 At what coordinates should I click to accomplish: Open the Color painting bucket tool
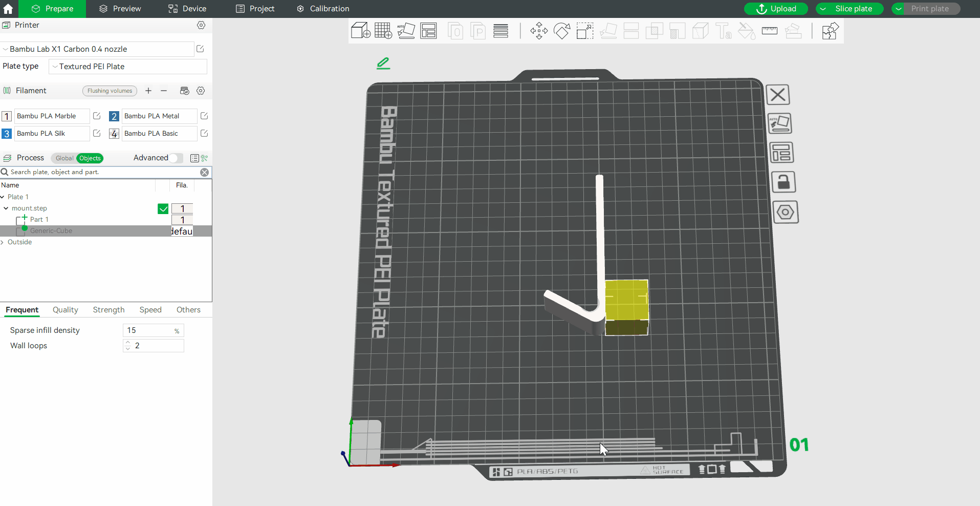[746, 31]
